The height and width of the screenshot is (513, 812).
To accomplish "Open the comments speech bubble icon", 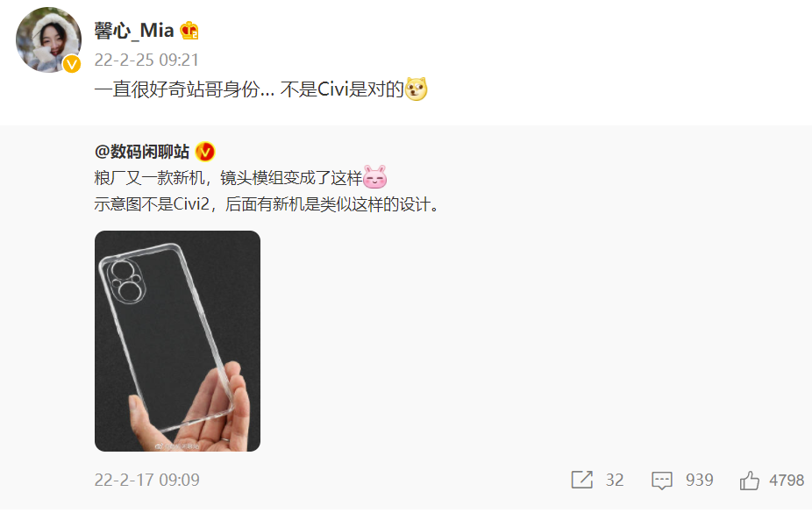I will pyautogui.click(x=662, y=481).
